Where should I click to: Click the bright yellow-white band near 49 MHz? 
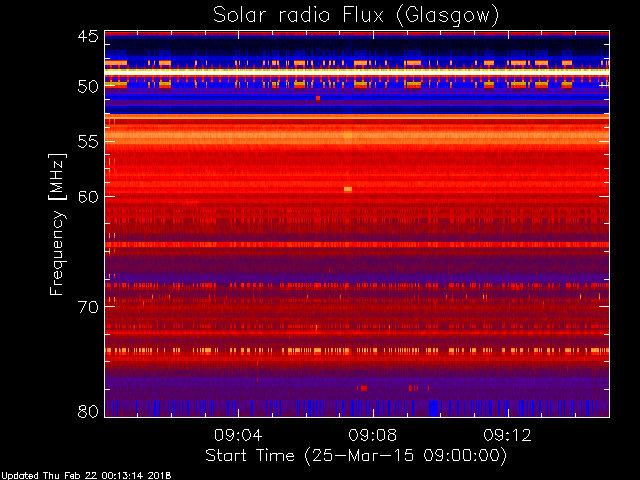(x=357, y=72)
